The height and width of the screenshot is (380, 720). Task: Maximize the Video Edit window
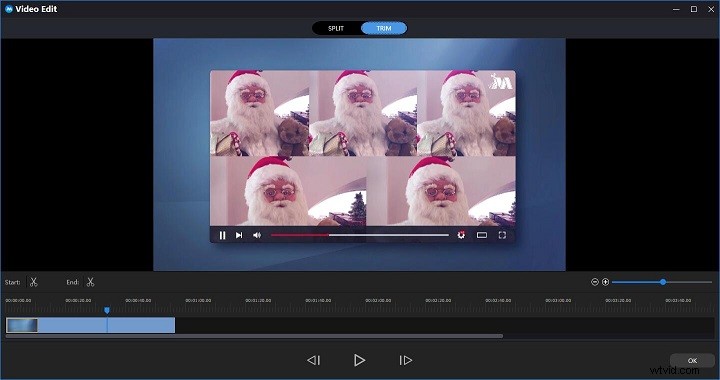[694, 9]
